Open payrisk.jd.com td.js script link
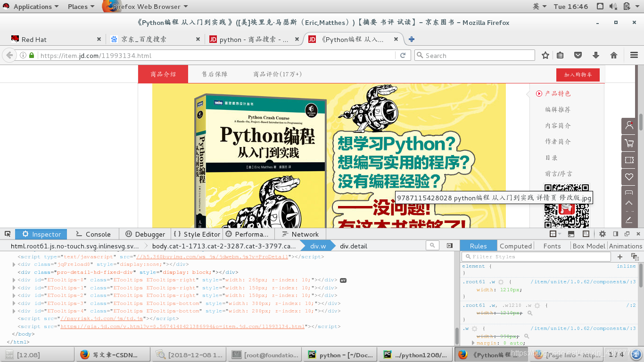 click(x=101, y=319)
